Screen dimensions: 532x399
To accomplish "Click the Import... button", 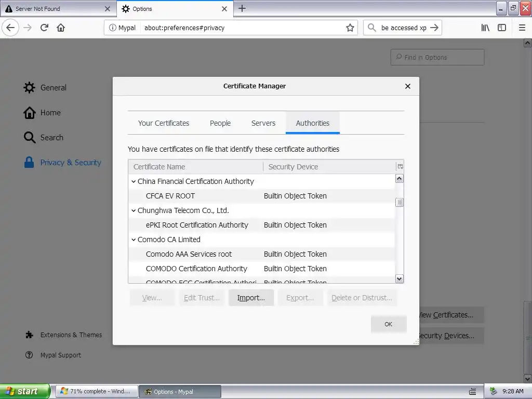I will tap(251, 298).
